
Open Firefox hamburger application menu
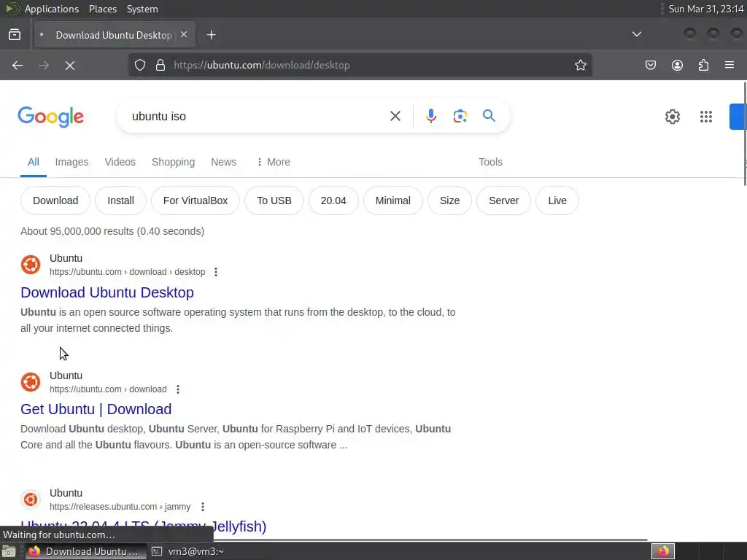click(x=729, y=65)
